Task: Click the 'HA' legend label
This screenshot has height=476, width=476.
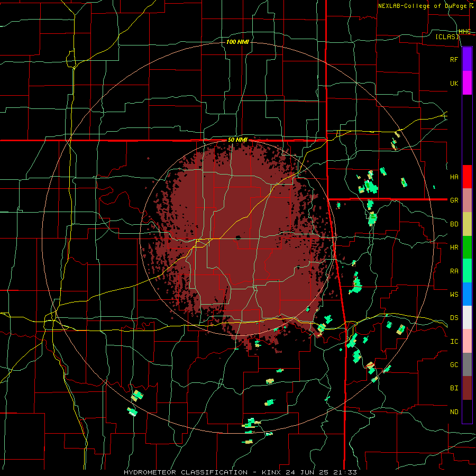Action: point(454,177)
